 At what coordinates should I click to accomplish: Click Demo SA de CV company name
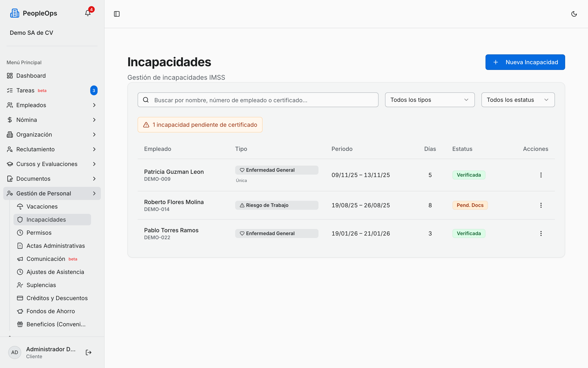coord(31,33)
